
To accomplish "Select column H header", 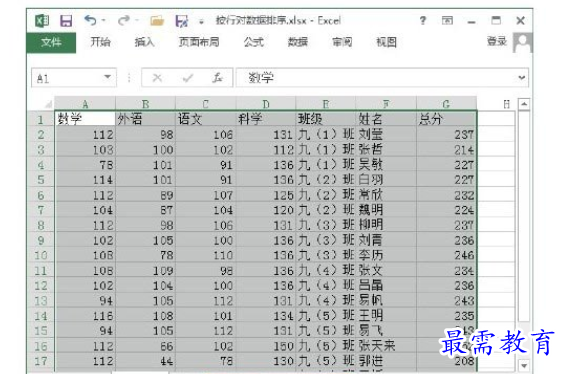I will coord(507,104).
